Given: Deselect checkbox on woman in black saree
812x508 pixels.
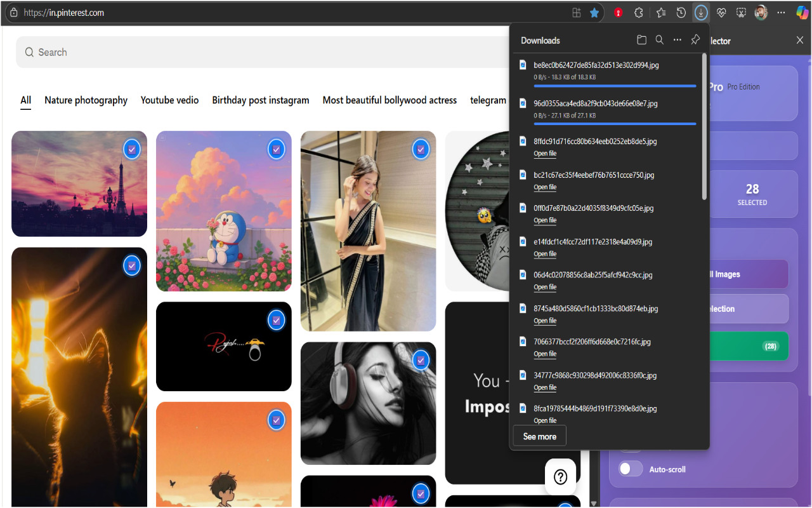Looking at the screenshot, I should (x=421, y=149).
